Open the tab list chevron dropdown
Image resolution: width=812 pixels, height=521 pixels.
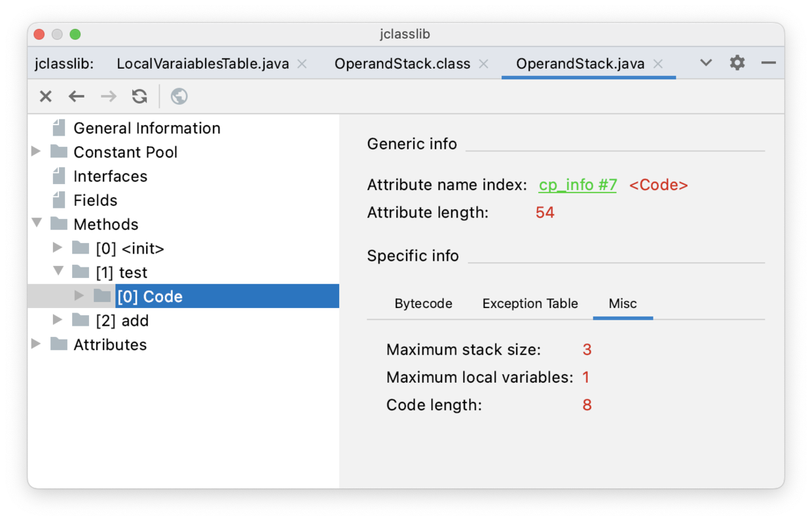coord(706,63)
